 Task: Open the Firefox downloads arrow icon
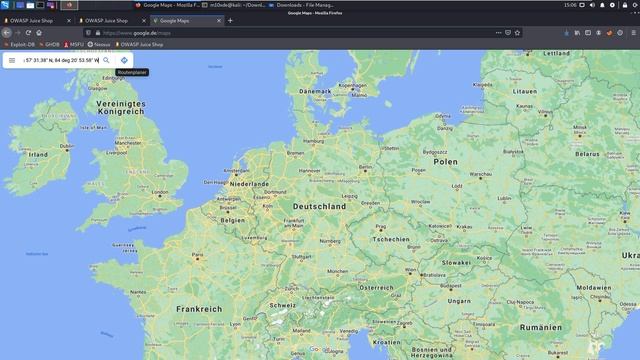567,33
